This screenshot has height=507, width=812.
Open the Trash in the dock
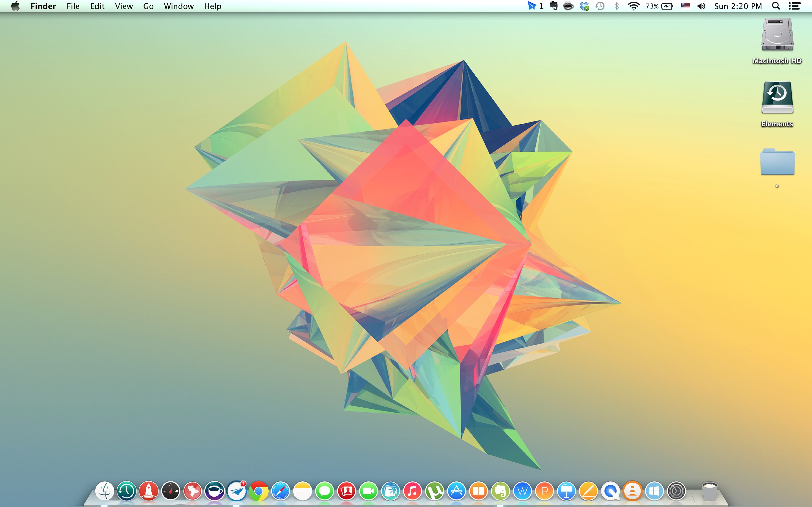709,491
